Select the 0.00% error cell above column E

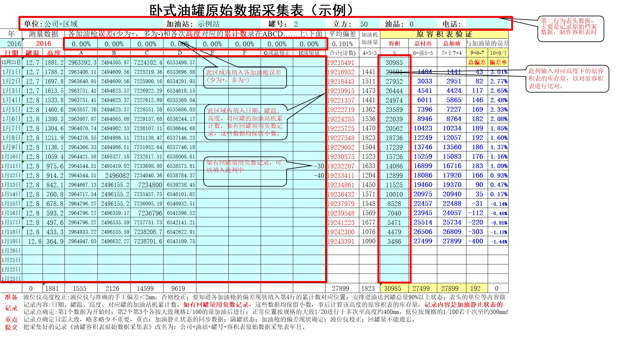coord(212,44)
